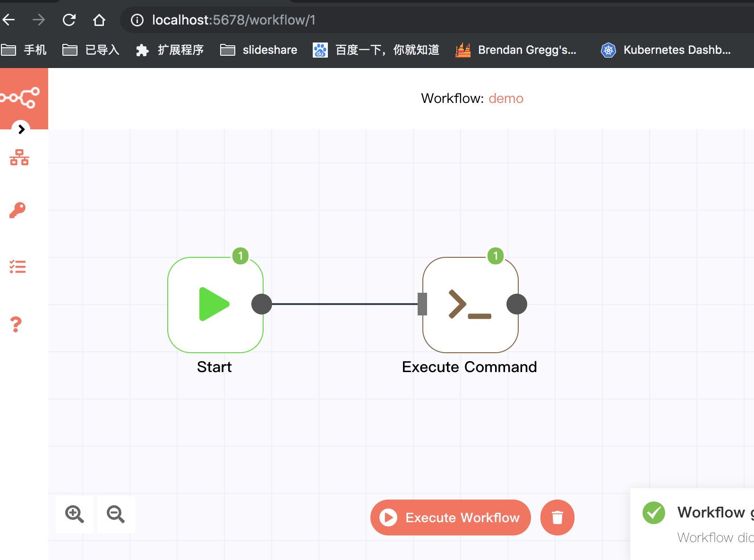This screenshot has height=560, width=754.
Task: Open the Kubernetes Dashboard bookmark
Action: pos(666,50)
